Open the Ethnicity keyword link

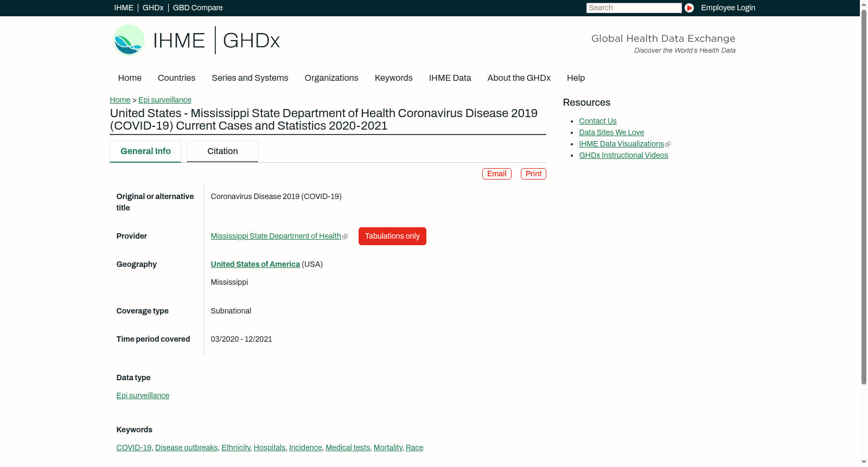(235, 447)
